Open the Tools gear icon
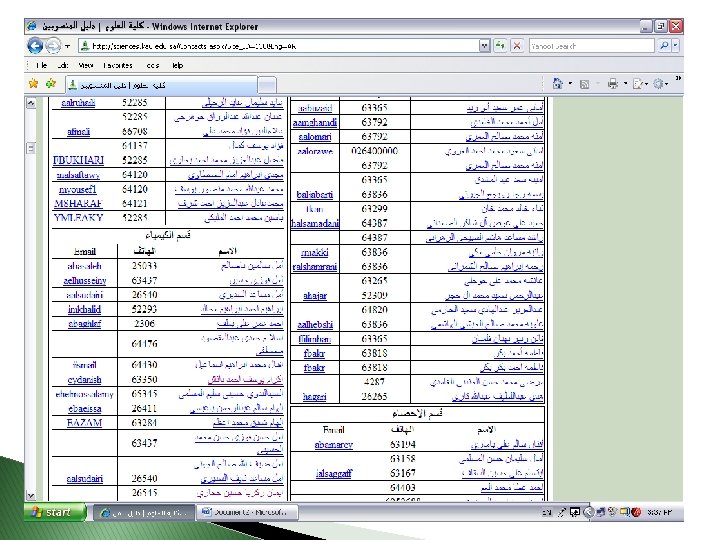The image size is (720, 540). coord(659,84)
